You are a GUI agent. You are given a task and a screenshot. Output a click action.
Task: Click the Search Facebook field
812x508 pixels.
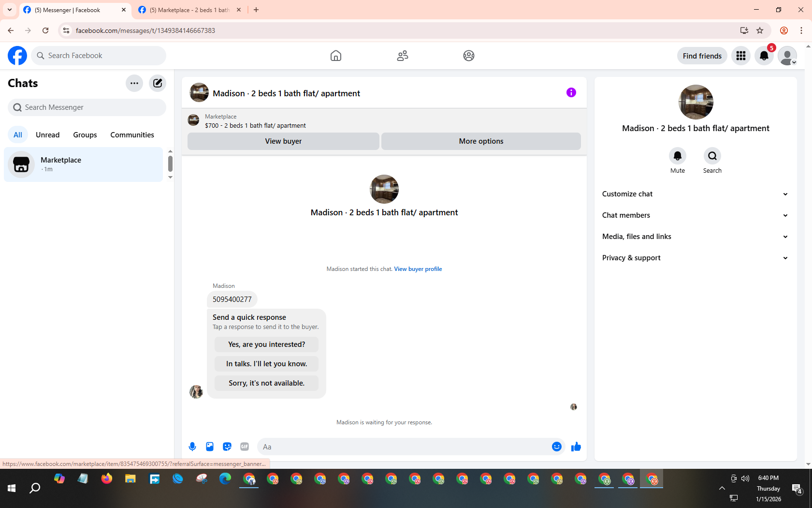pos(99,56)
